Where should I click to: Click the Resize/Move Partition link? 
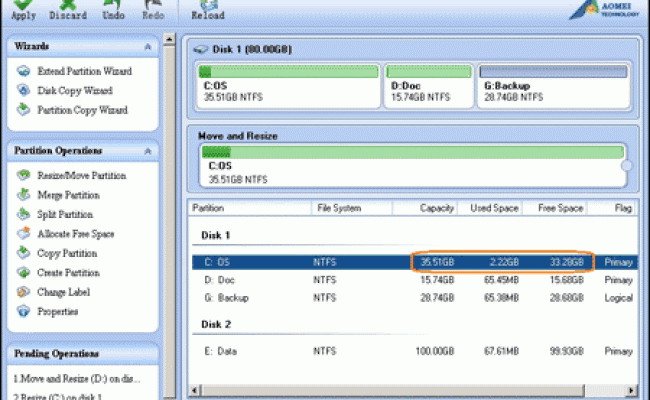coord(82,175)
